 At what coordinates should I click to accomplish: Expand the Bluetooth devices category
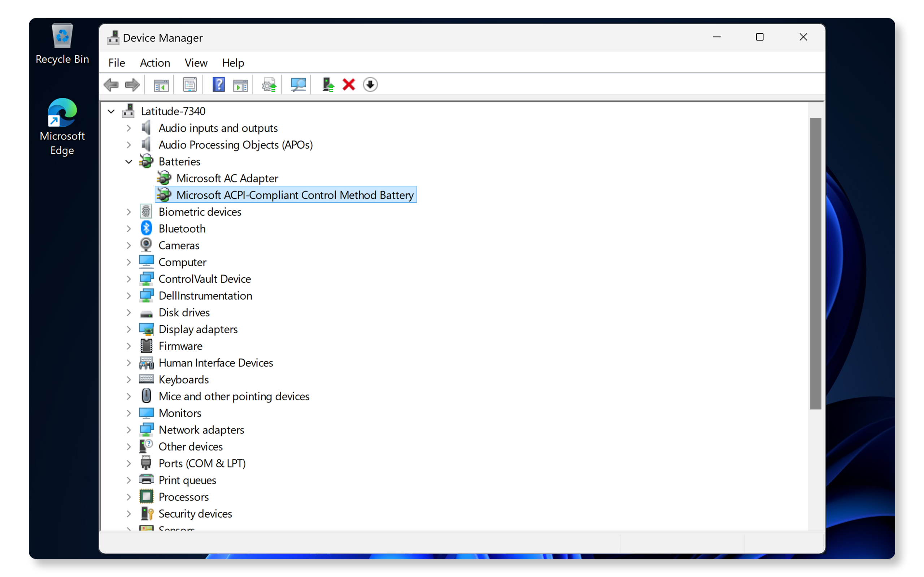(130, 228)
